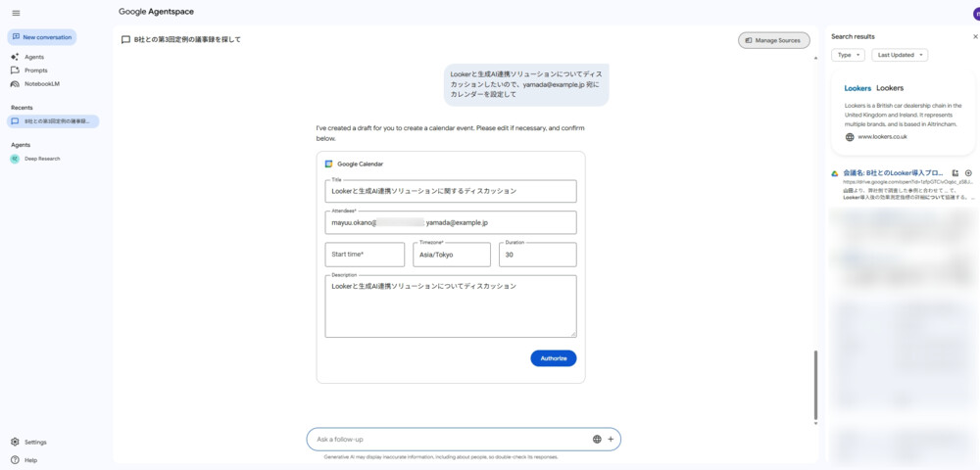Viewport: 980px width, 470px height.
Task: Edit the Attendees field
Action: tap(451, 222)
